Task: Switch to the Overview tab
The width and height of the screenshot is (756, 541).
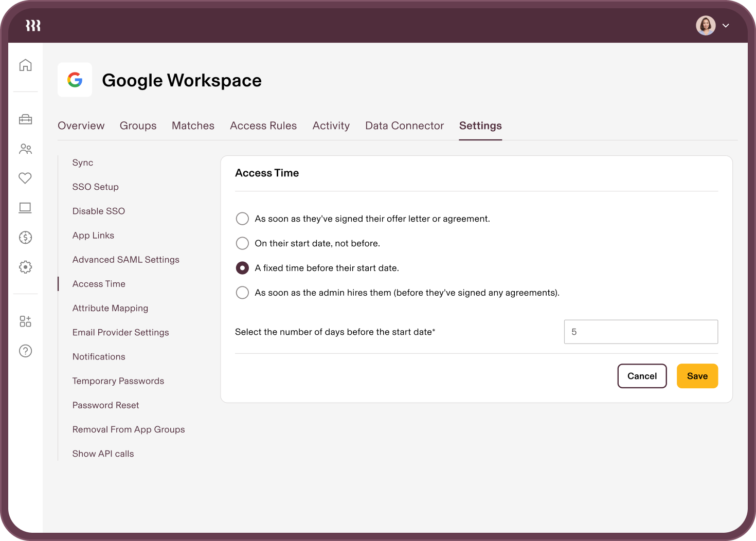Action: (x=81, y=125)
